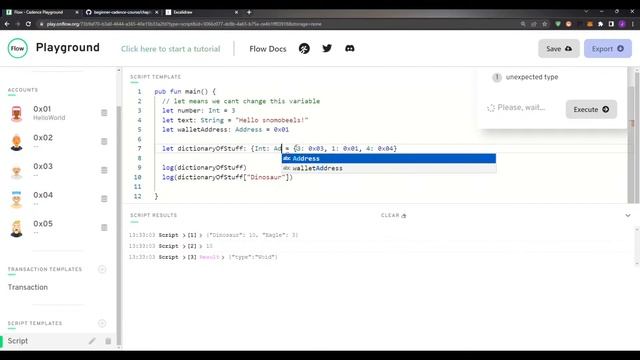The width and height of the screenshot is (640, 360).
Task: Delete Script with the trash icon
Action: tap(108, 341)
